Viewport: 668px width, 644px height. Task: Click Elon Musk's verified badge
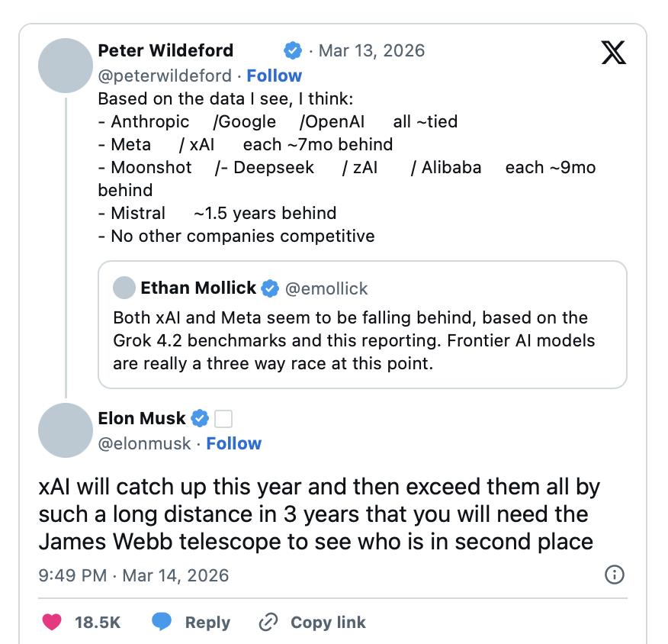(200, 418)
